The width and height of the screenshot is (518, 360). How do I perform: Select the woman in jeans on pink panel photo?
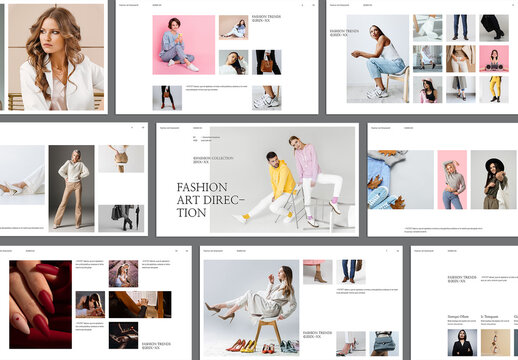(452, 180)
